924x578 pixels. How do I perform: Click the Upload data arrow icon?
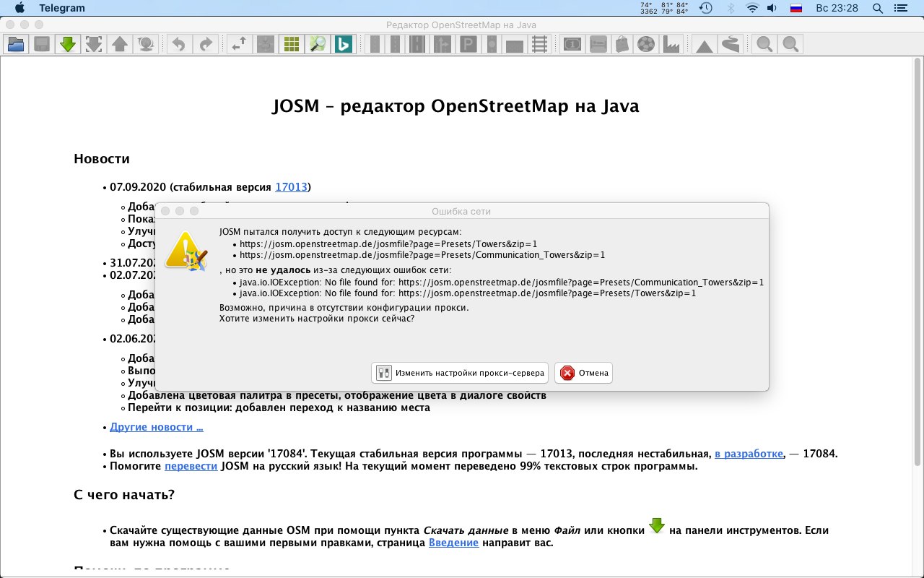click(120, 44)
